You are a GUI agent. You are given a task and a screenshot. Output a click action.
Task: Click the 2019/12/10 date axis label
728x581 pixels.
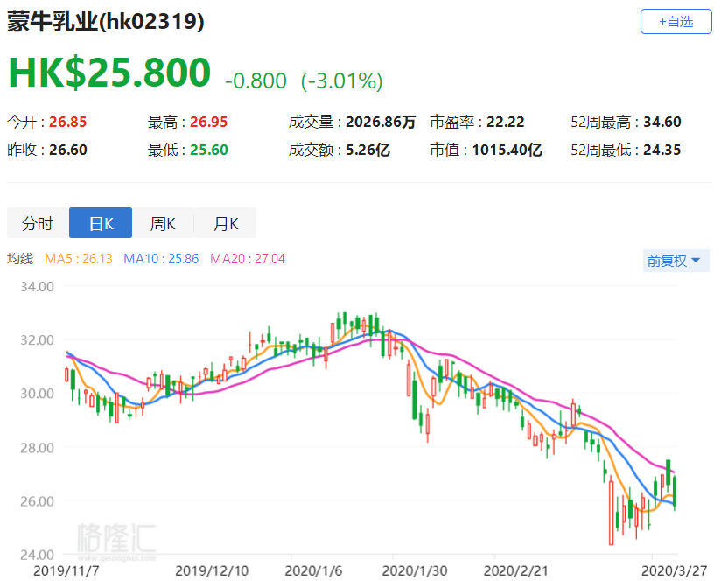(212, 570)
